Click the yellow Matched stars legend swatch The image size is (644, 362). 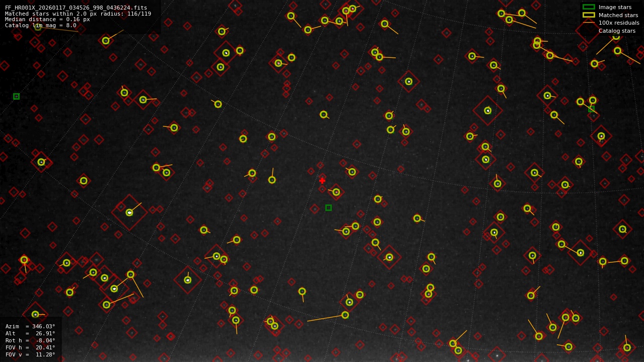click(x=589, y=15)
